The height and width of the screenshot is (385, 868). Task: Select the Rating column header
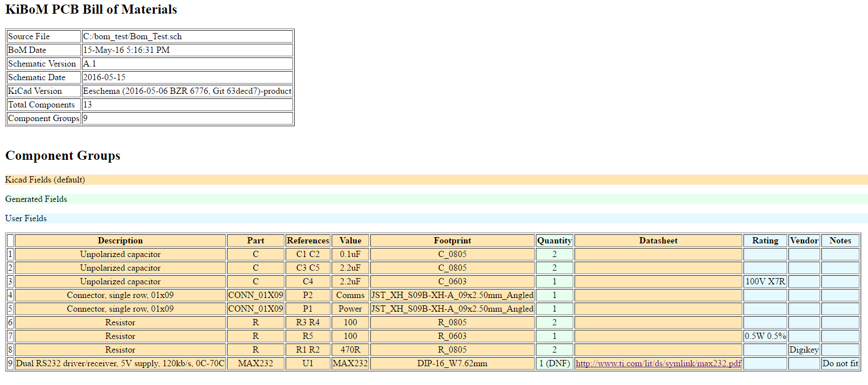[765, 241]
